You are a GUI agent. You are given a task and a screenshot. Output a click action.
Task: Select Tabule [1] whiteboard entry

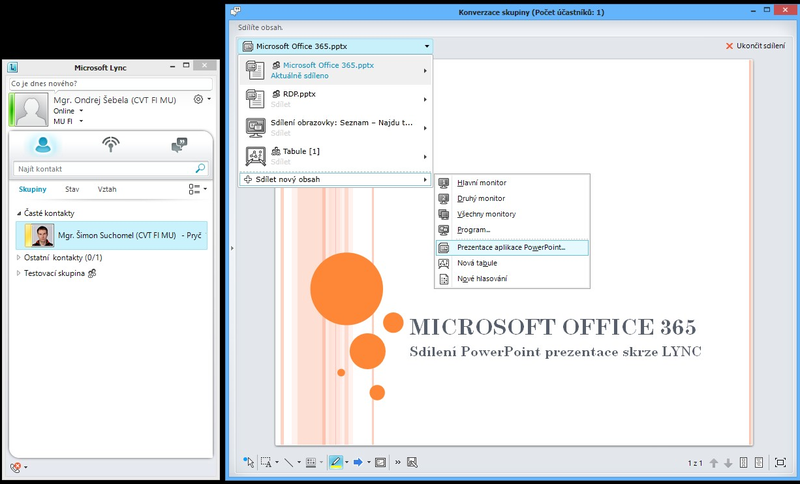tap(335, 156)
